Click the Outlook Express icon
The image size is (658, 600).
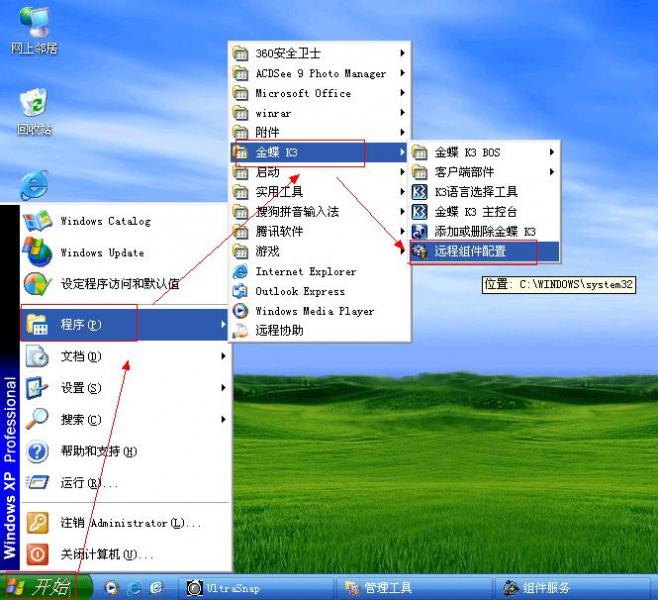pyautogui.click(x=240, y=291)
